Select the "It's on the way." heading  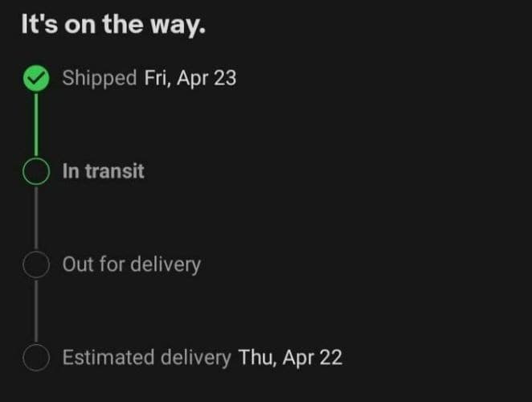(x=113, y=25)
